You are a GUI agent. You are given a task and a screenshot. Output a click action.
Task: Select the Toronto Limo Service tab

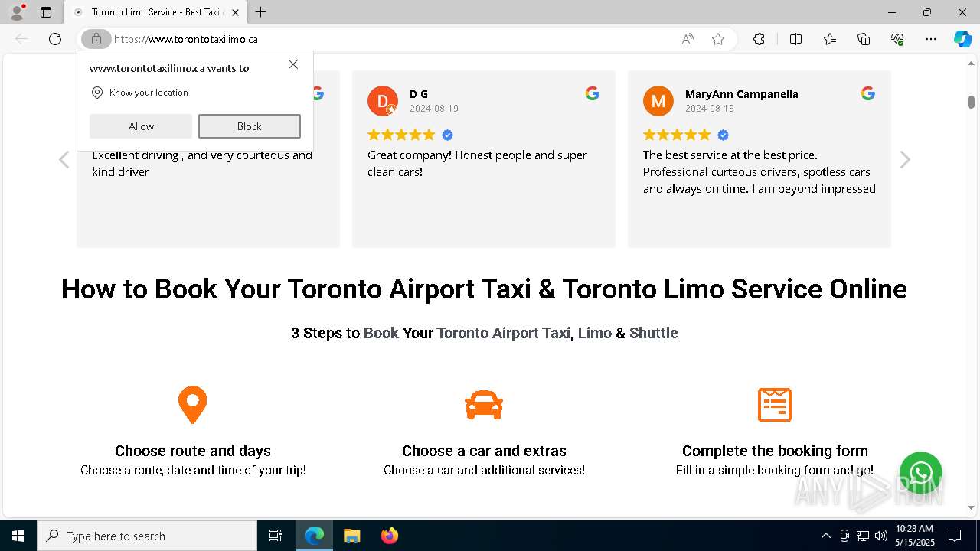[155, 12]
